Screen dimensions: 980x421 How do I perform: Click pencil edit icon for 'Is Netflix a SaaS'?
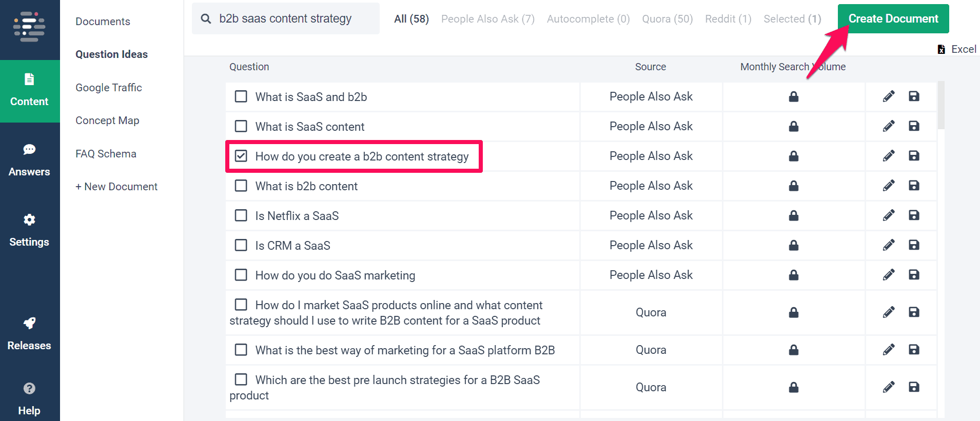pyautogui.click(x=889, y=215)
